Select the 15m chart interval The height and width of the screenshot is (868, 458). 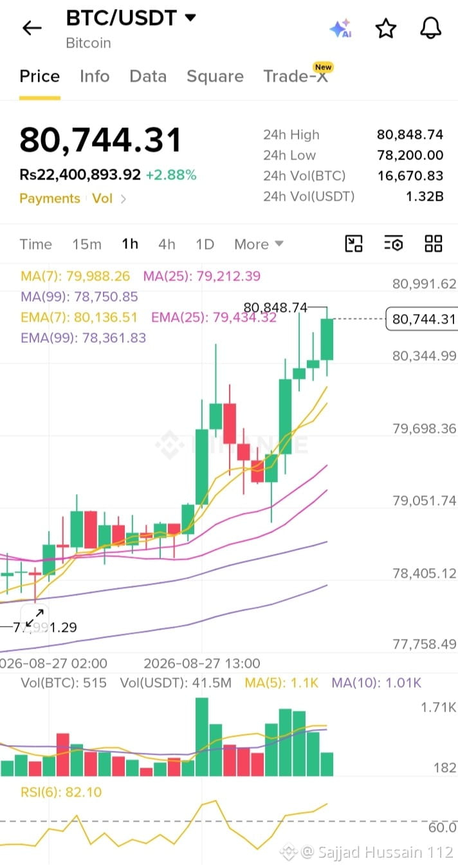click(x=87, y=245)
